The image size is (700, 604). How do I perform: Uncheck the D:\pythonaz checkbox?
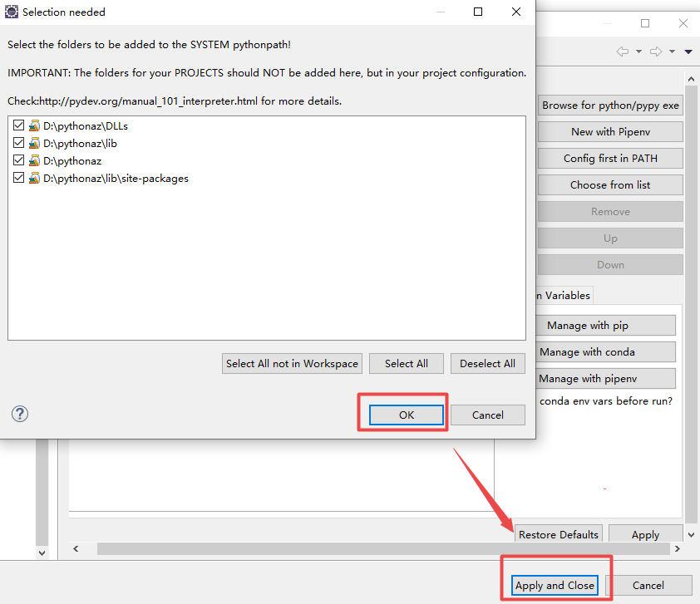19,160
